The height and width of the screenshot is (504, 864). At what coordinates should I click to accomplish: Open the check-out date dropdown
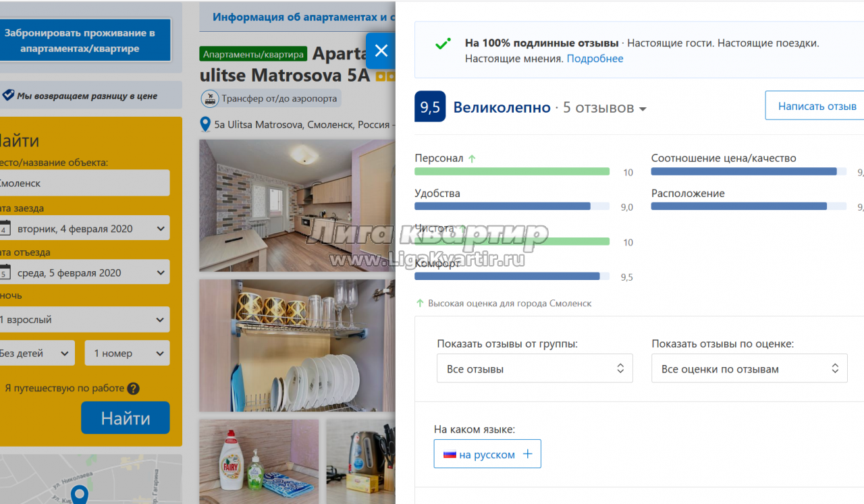pos(84,273)
